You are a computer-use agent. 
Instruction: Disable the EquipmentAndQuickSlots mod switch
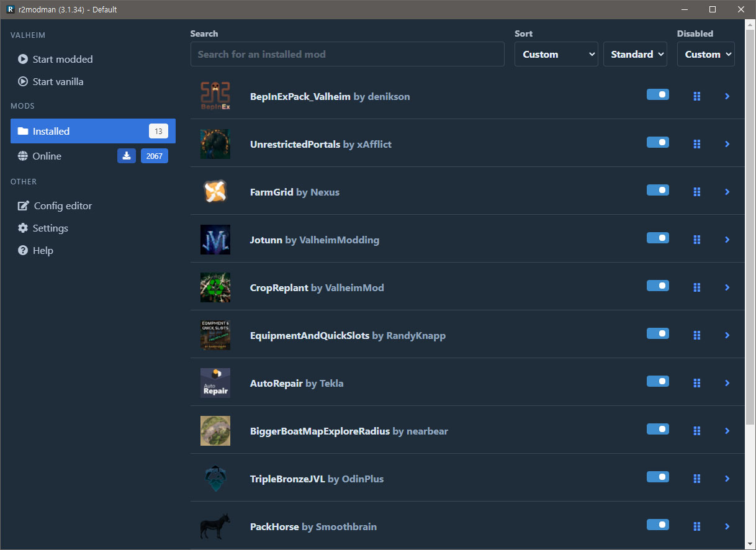point(658,333)
